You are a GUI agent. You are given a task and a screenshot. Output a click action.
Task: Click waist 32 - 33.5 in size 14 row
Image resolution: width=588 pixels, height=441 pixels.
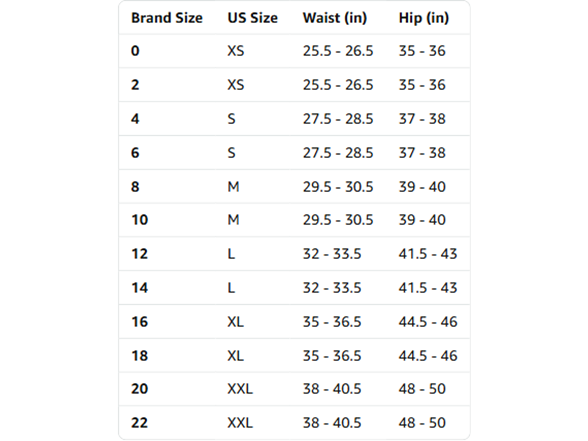(332, 288)
